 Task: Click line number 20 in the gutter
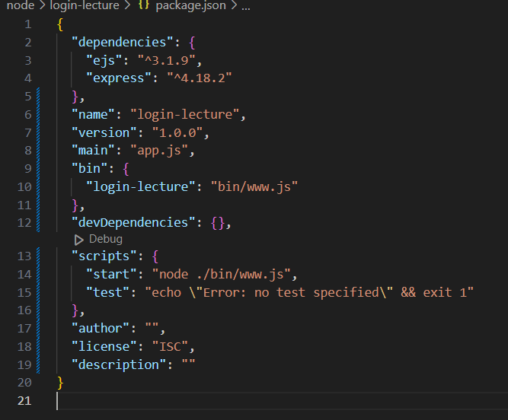click(24, 383)
